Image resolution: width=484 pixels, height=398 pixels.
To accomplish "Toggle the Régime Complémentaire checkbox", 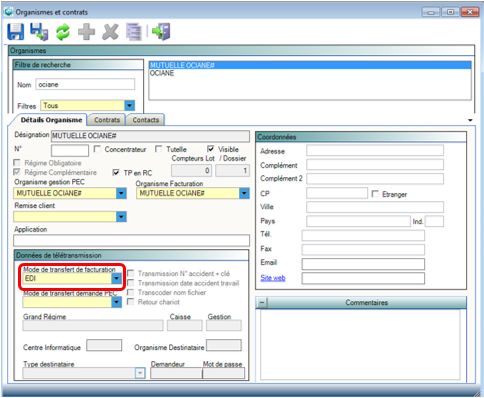I will click(x=17, y=172).
